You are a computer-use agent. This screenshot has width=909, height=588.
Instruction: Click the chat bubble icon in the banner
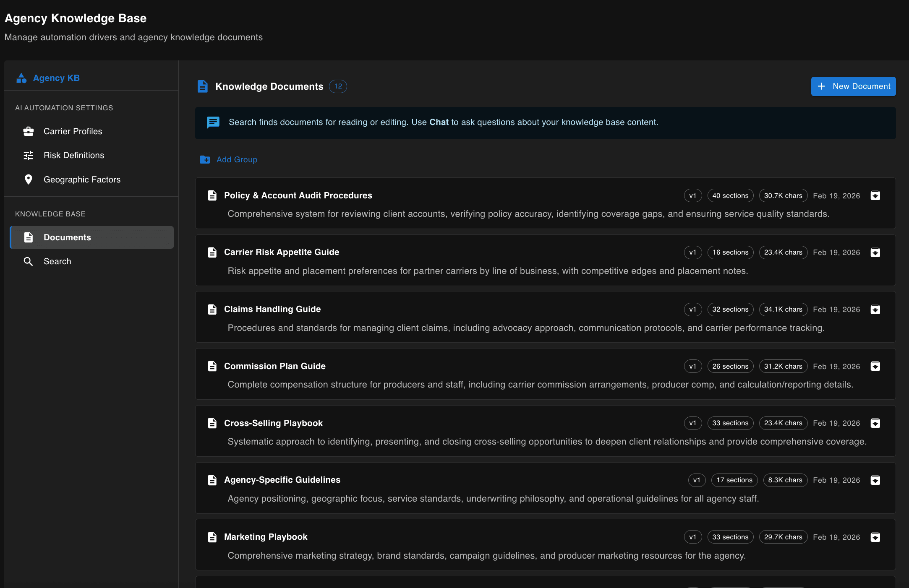pos(213,122)
